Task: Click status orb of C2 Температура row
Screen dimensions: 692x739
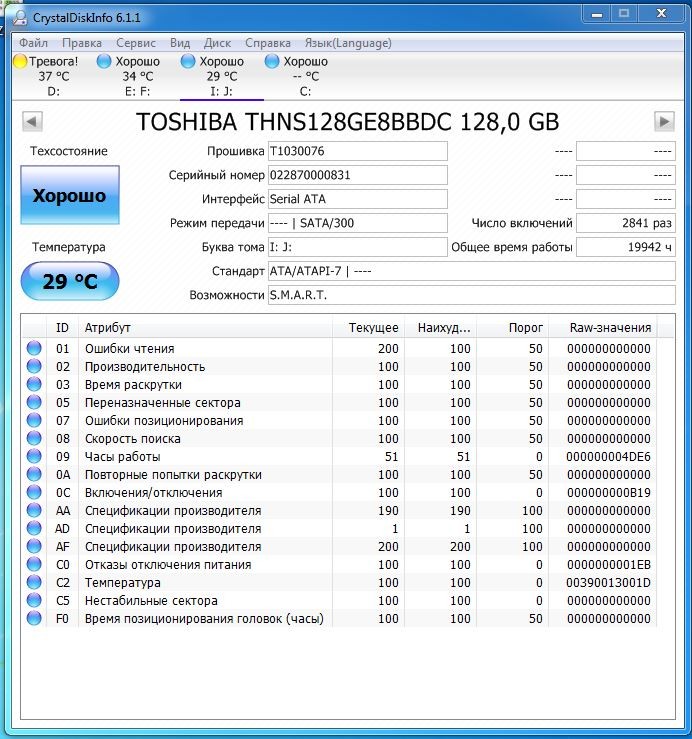Action: point(34,583)
